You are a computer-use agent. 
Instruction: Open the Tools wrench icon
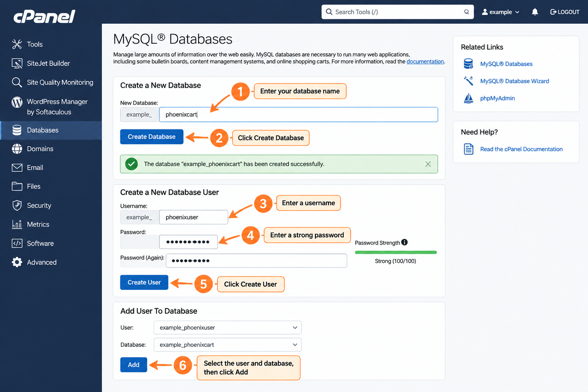pyautogui.click(x=17, y=44)
